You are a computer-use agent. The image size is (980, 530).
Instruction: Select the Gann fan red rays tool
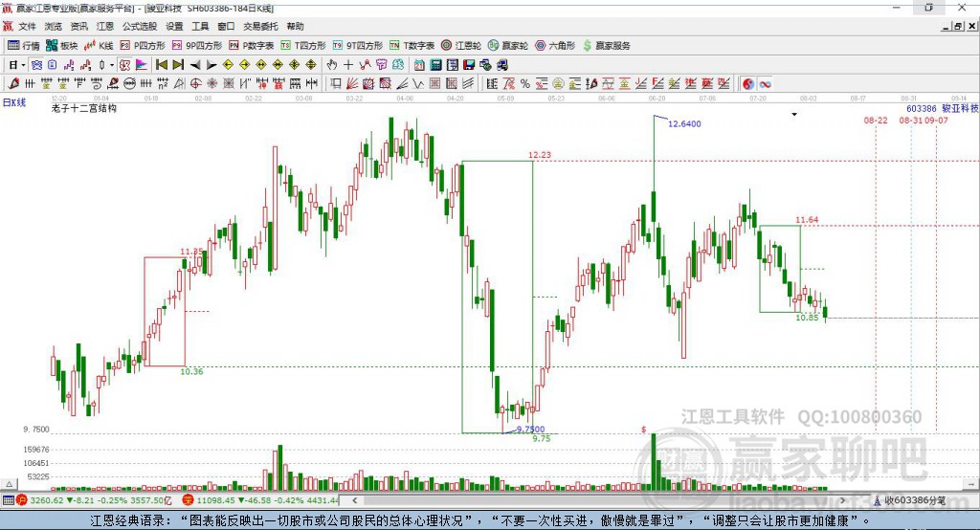coord(352,83)
